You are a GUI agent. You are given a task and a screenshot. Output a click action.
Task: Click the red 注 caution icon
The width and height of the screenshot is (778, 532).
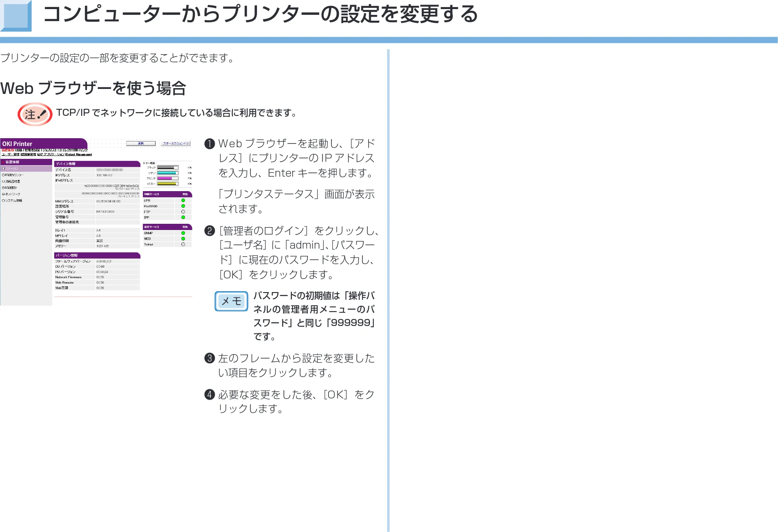click(35, 114)
